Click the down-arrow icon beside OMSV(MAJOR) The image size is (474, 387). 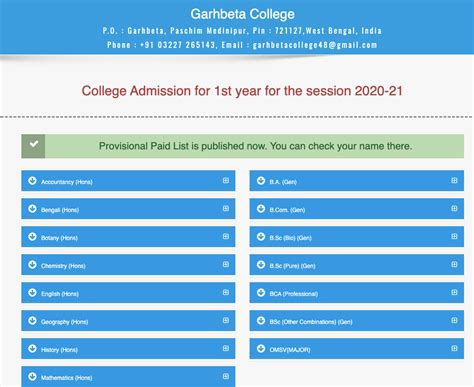[261, 349]
